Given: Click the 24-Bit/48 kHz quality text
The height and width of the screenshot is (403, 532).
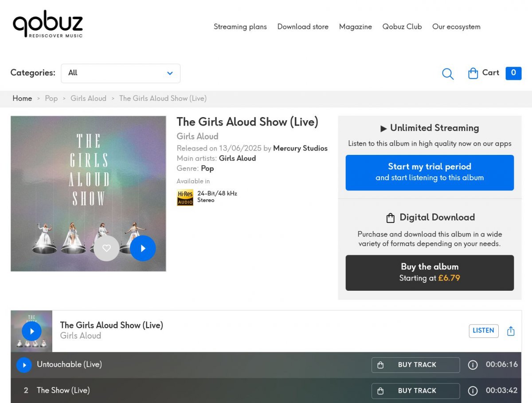Looking at the screenshot, I should (x=217, y=194).
